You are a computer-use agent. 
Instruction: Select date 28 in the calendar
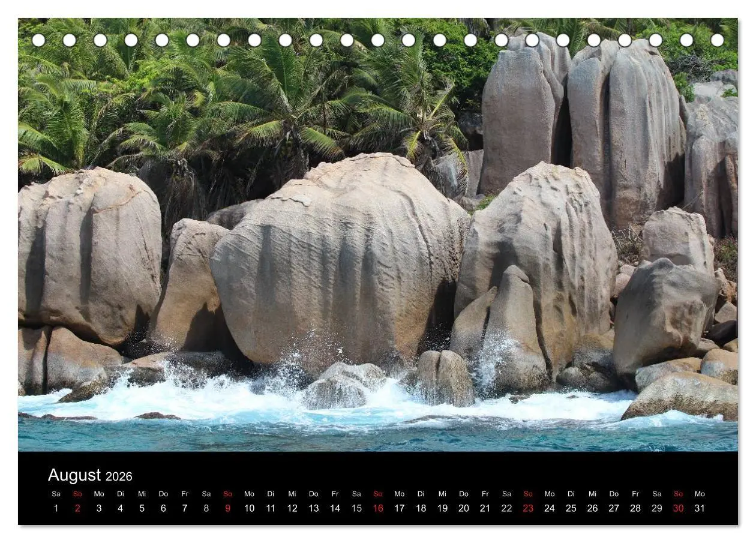coord(635,508)
